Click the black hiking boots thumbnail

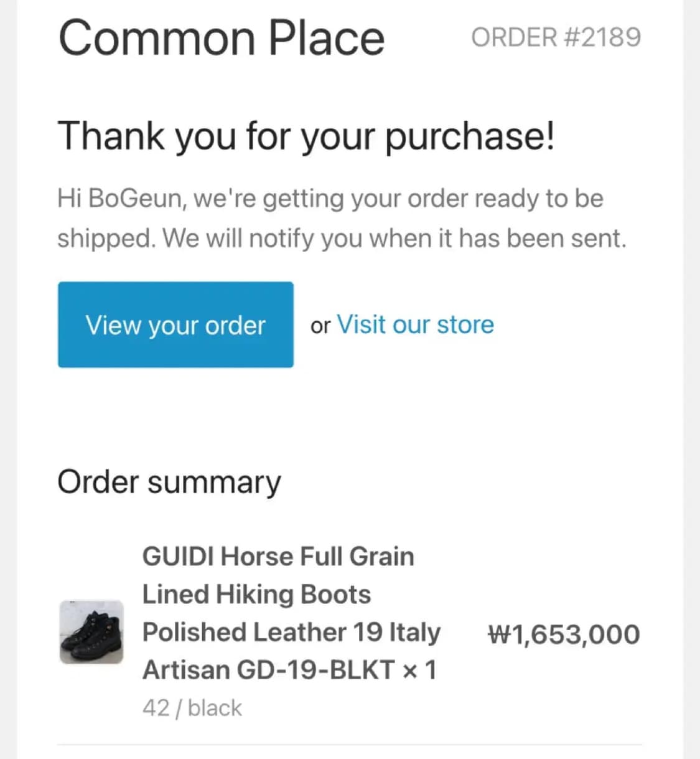pyautogui.click(x=91, y=632)
